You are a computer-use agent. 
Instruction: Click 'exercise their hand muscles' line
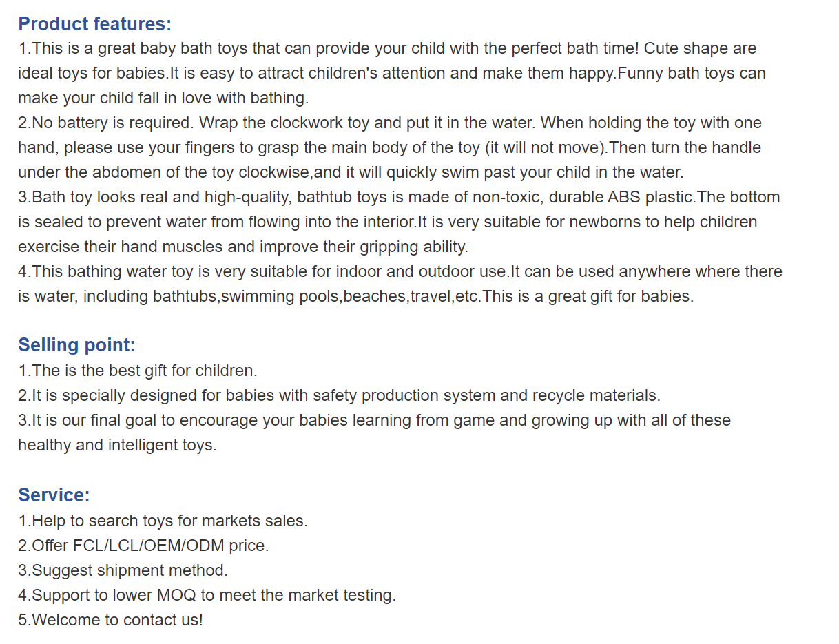click(243, 247)
